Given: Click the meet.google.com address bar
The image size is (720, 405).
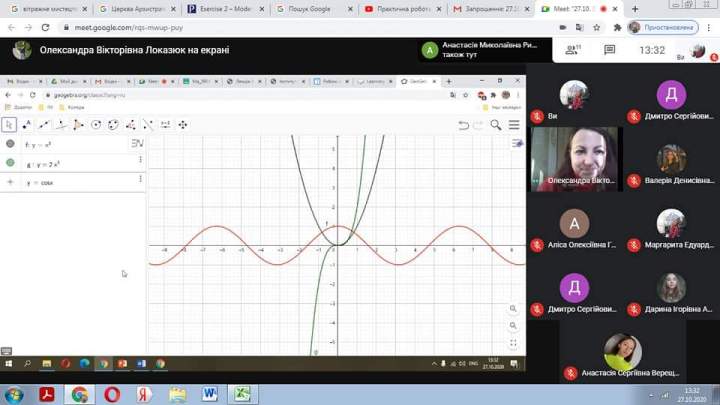Looking at the screenshot, I should click(x=308, y=28).
